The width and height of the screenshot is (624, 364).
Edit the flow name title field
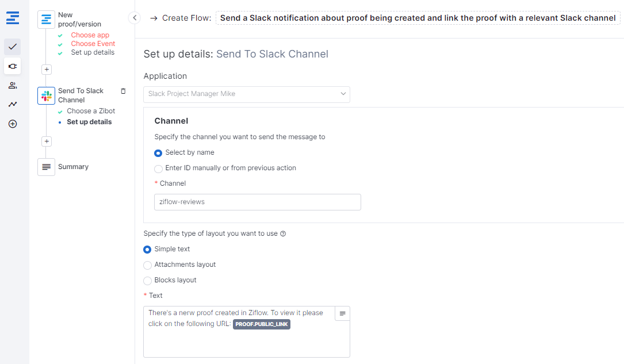(418, 18)
